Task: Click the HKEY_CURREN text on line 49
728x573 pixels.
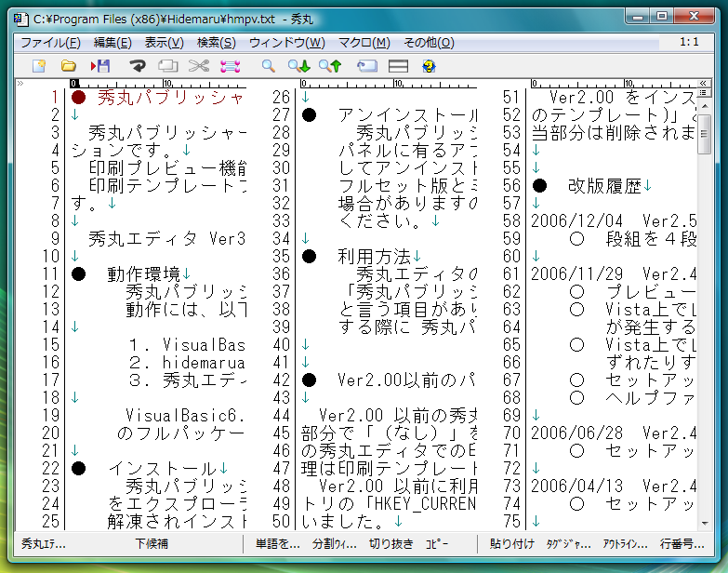Action: [x=425, y=503]
